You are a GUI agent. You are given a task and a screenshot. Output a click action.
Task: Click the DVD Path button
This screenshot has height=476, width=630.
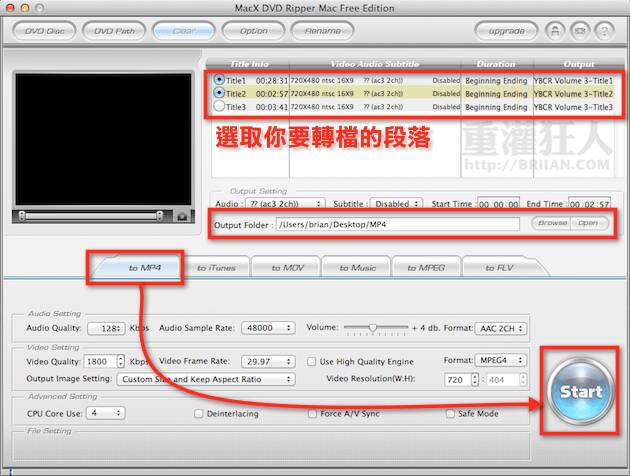point(114,31)
